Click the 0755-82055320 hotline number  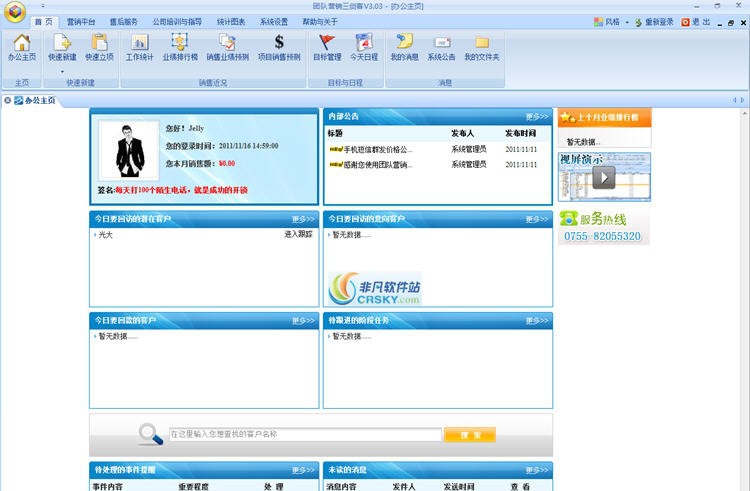click(x=602, y=236)
